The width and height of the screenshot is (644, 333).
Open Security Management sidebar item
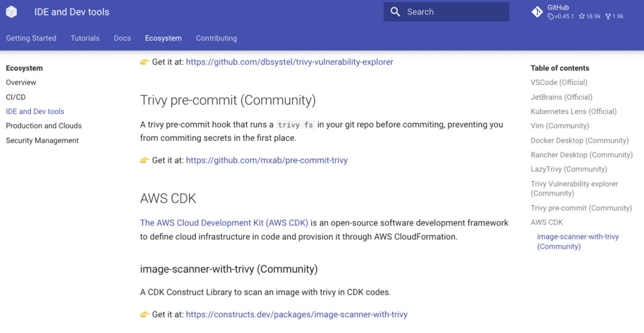(42, 140)
